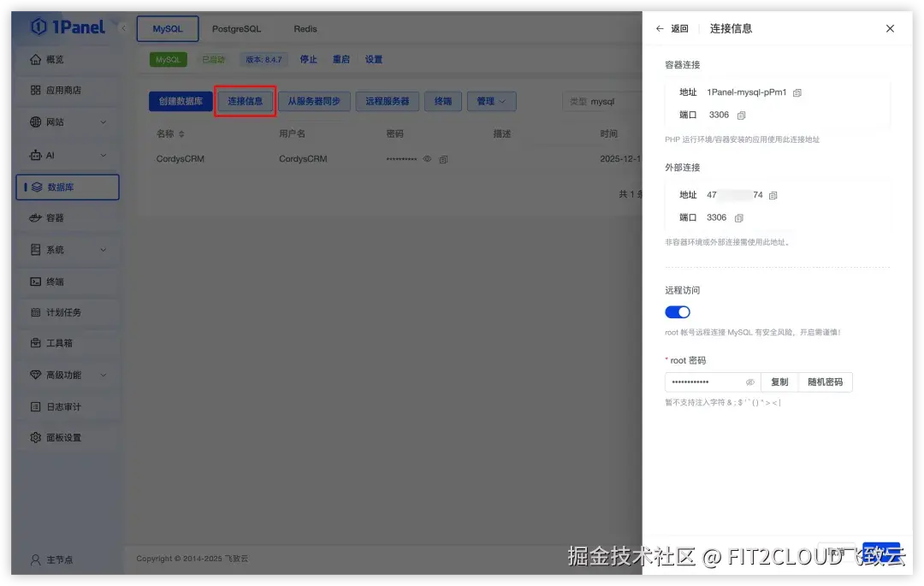The height and width of the screenshot is (586, 924).
Task: Copy container address 1Panel-mysql-pPm1
Action: [797, 92]
